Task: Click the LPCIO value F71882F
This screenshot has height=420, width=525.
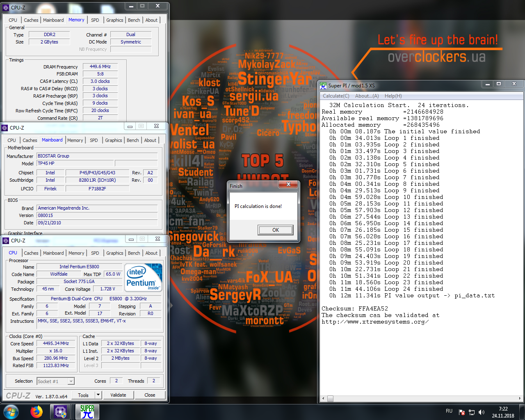Action: click(97, 189)
